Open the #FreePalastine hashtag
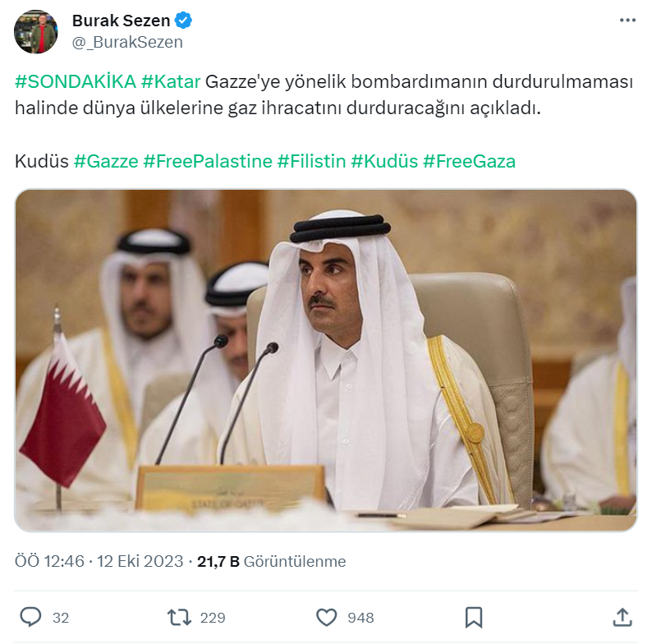The image size is (652, 644). tap(208, 162)
